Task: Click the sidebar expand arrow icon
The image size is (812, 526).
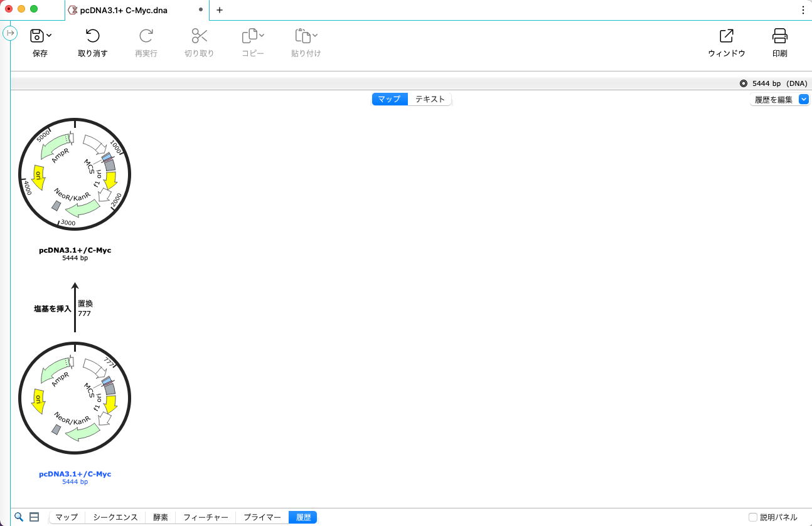Action: coord(10,33)
